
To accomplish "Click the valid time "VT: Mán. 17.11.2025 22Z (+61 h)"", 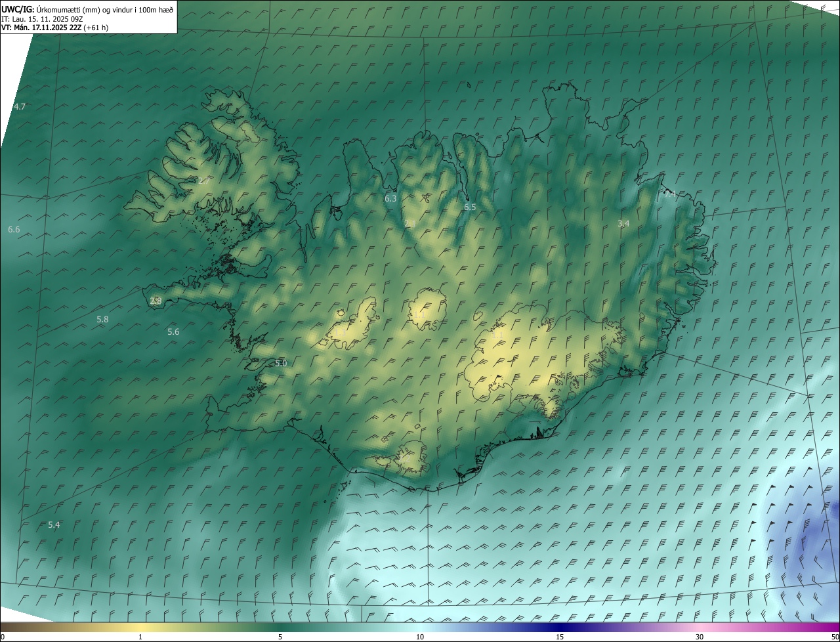I will click(x=55, y=28).
